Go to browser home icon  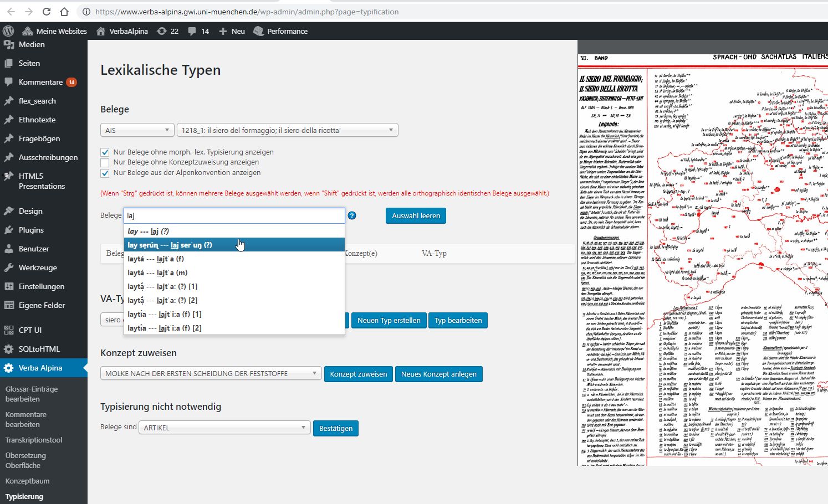tap(64, 12)
